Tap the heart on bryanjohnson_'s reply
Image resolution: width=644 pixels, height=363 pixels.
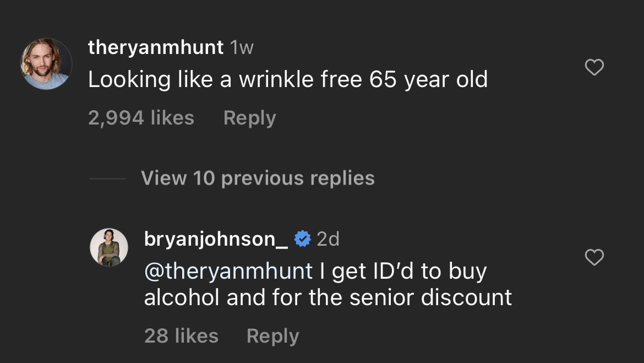pos(594,257)
